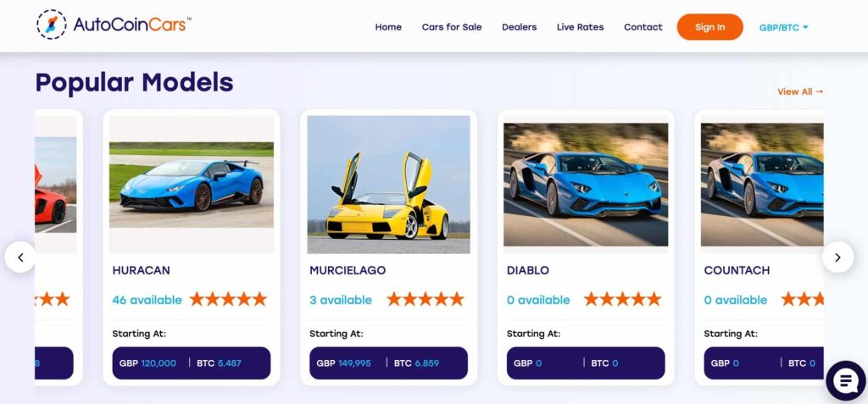Viewport: 868px width, 404px height.
Task: Navigate to Dealers page
Action: [x=520, y=26]
